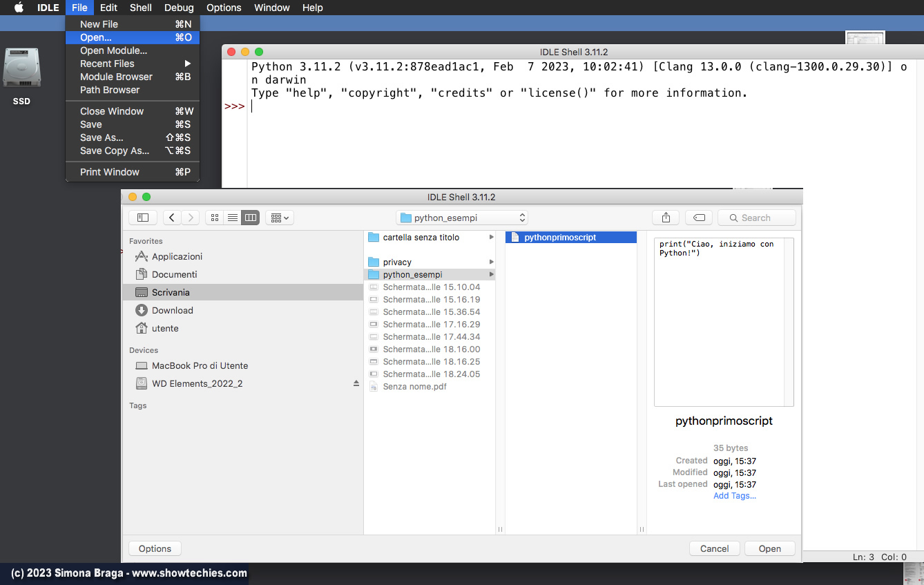The width and height of the screenshot is (924, 585).
Task: Choose Open Module… from File menu
Action: [133, 50]
